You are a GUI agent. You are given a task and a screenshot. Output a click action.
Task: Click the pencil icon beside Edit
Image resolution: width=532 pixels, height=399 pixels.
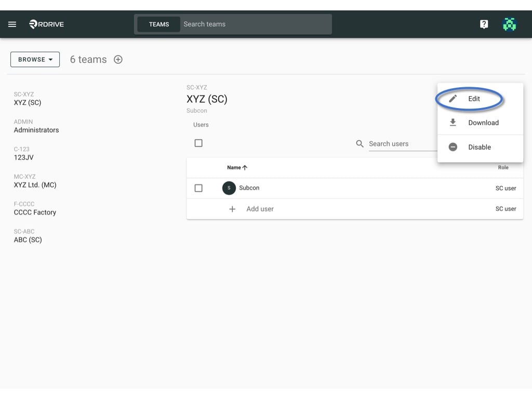point(453,99)
